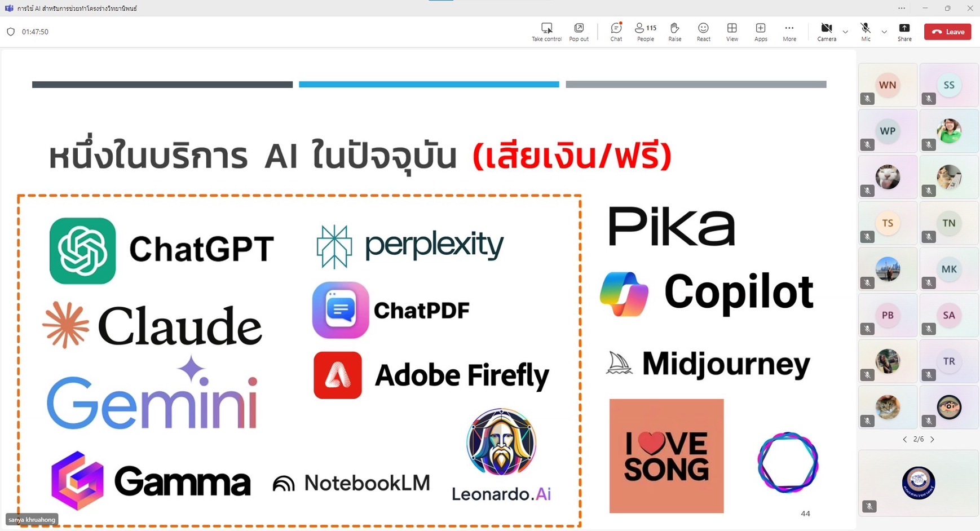The width and height of the screenshot is (980, 531).
Task: Open the More actions menu
Action: [x=789, y=32]
